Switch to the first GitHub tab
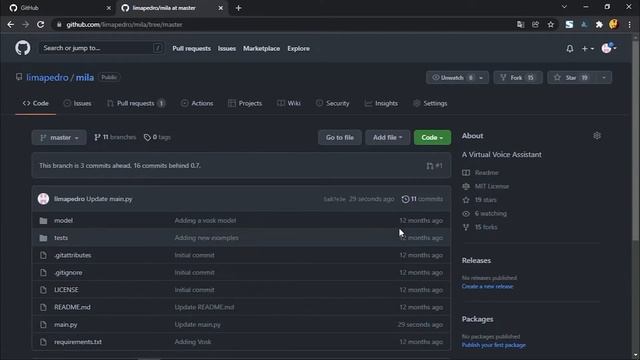The width and height of the screenshot is (640, 360). click(x=59, y=8)
